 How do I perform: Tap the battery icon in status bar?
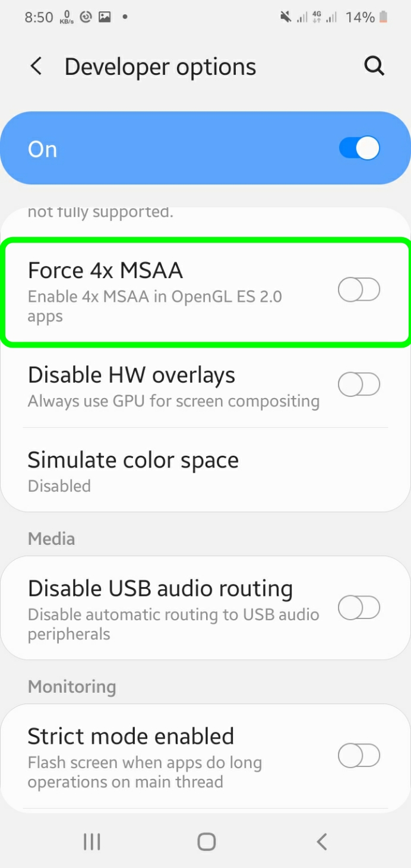pyautogui.click(x=384, y=17)
